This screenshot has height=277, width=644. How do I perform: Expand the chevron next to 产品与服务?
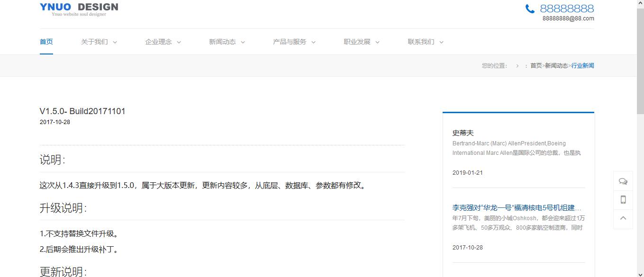tap(313, 42)
